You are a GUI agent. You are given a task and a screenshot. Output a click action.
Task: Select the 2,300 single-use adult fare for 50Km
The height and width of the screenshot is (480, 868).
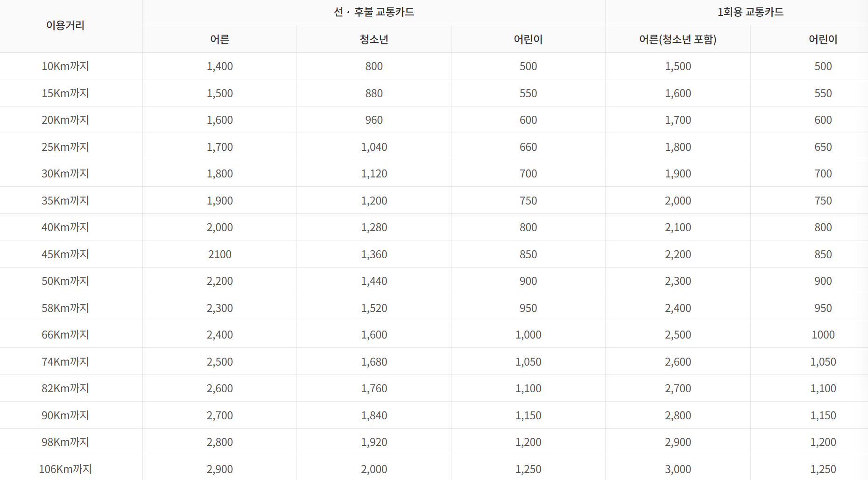(x=677, y=281)
